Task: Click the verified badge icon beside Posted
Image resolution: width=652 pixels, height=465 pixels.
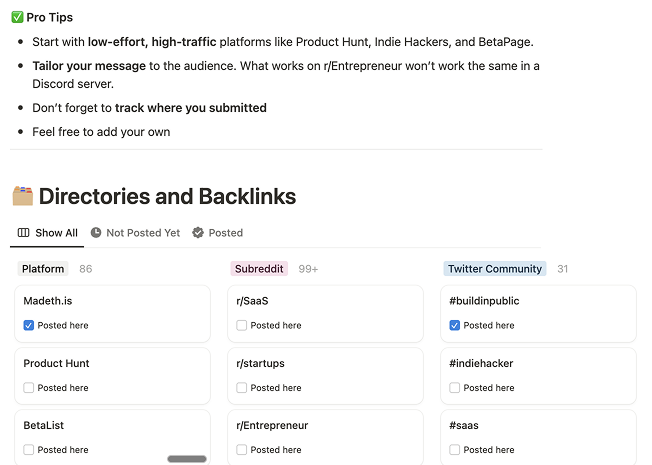Action: 198,232
